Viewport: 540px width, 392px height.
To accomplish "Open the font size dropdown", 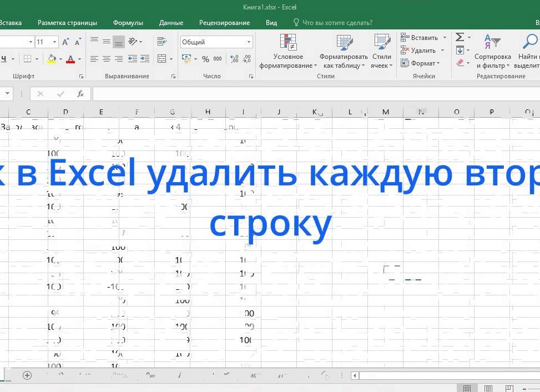I will pos(54,42).
